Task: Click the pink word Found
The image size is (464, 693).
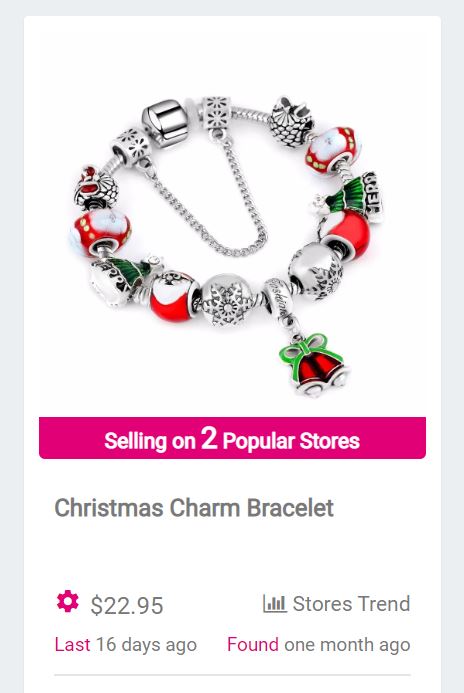Action: (x=253, y=644)
